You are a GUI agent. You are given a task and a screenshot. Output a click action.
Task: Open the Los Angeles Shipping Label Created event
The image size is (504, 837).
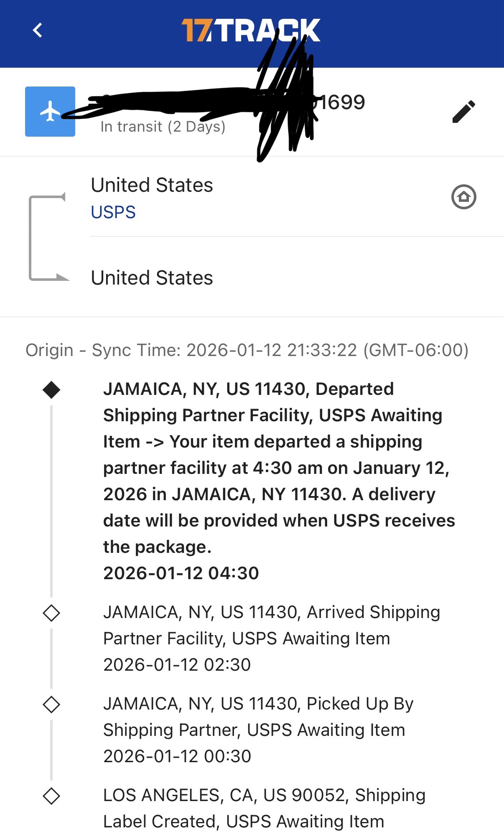tap(264, 808)
